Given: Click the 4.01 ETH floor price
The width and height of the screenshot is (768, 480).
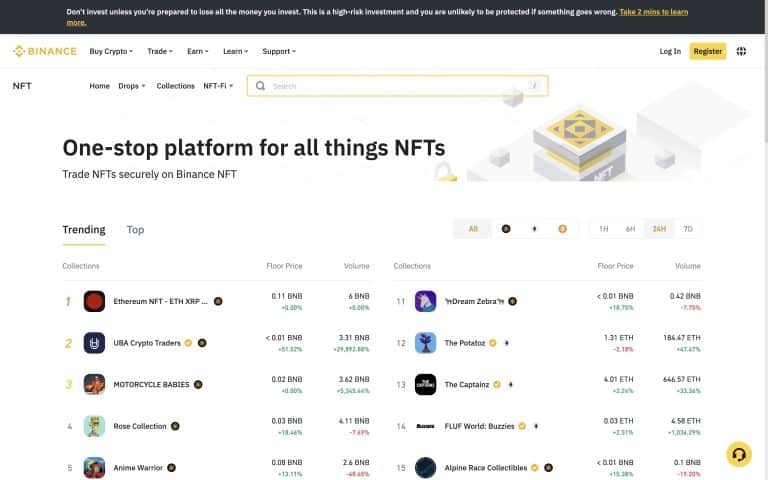Looking at the screenshot, I should point(619,379).
